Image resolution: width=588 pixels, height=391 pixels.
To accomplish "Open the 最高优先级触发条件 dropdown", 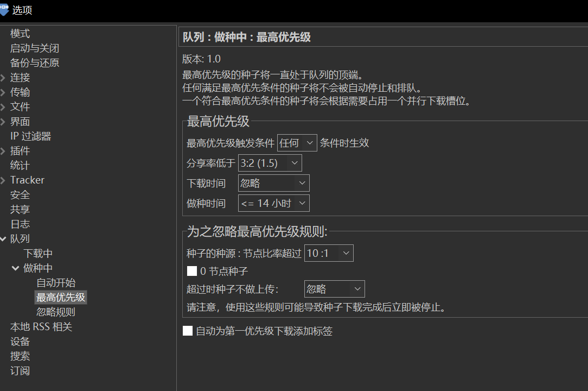I will tap(297, 143).
